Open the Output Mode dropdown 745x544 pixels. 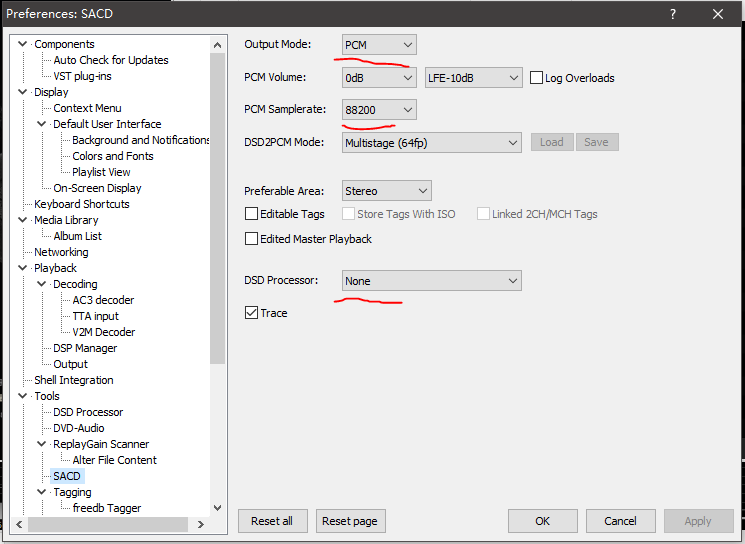[379, 45]
